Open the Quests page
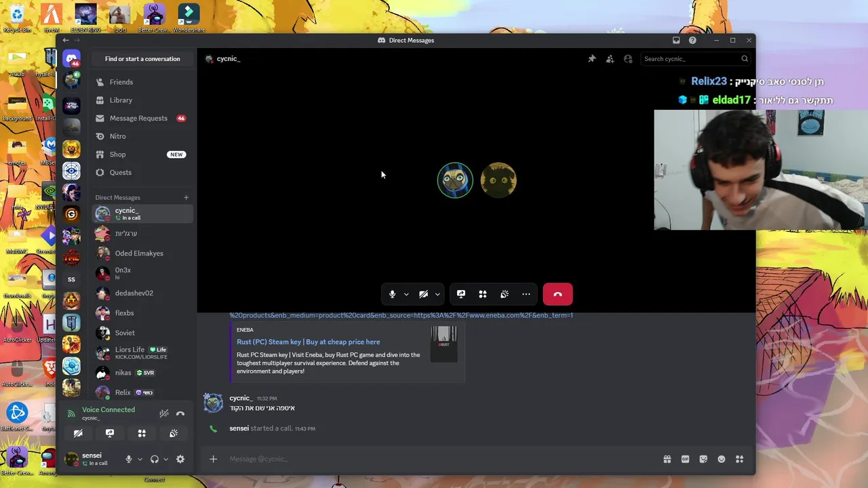 (142, 172)
